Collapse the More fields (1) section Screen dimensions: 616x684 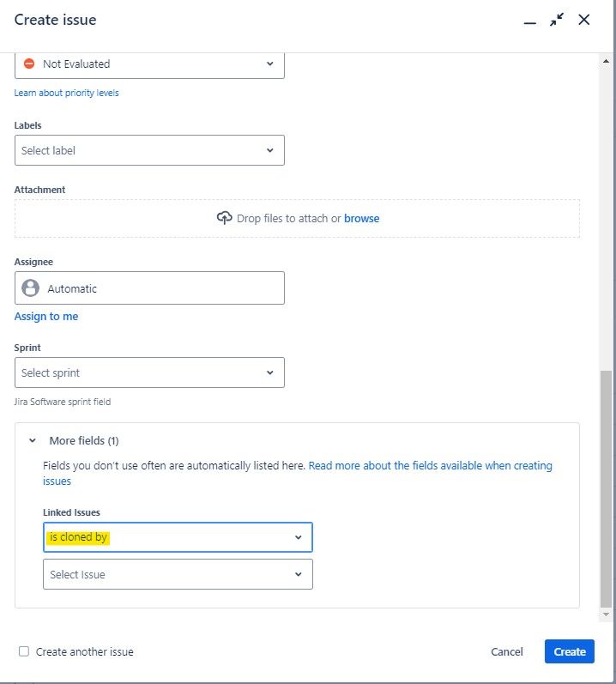(33, 440)
